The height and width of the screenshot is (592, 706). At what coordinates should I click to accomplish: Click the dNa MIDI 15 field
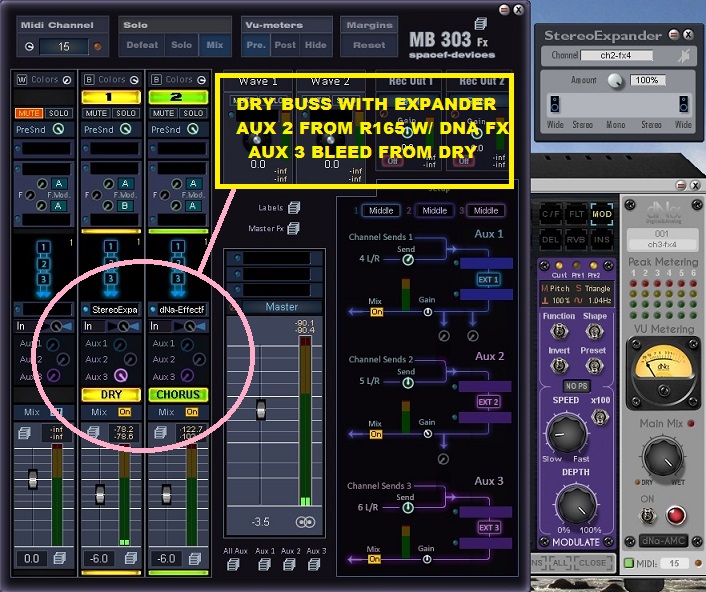coord(674,563)
